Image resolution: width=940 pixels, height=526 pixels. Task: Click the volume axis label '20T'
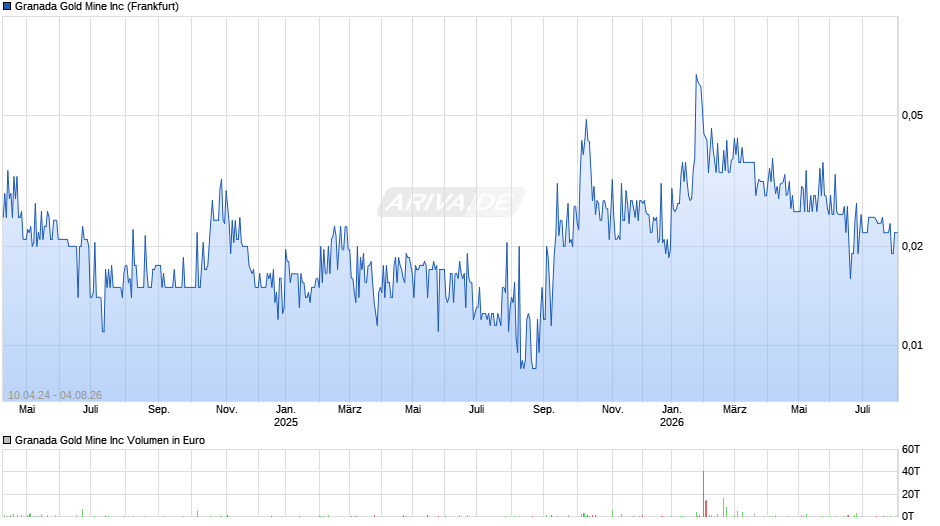(911, 494)
